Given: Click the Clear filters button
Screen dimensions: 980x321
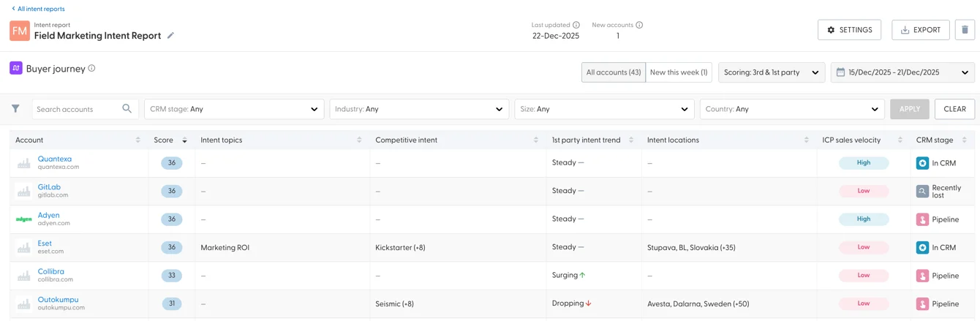Looking at the screenshot, I should [954, 109].
